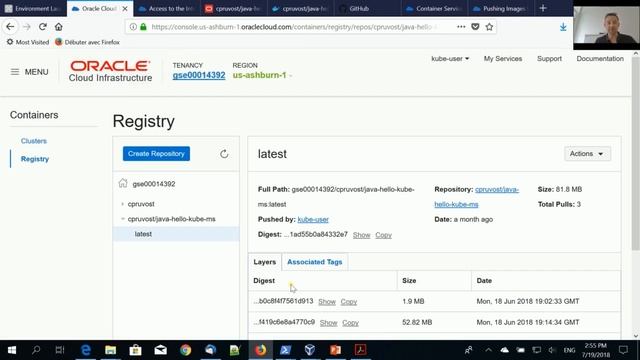Show digest for layer b0c8f4f7561d913
Viewport: 640px width, 360px height.
tap(327, 302)
